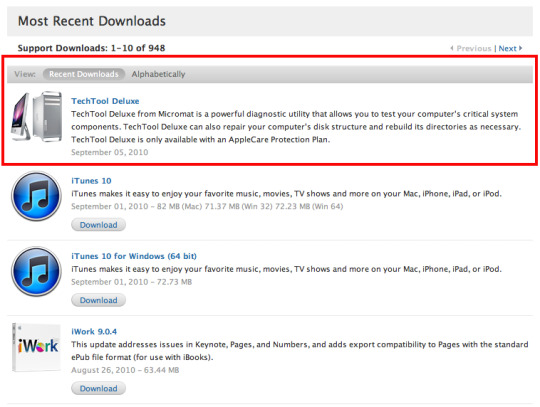Click the TechTool Deluxe description text
540x407 pixels.
pyautogui.click(x=296, y=127)
